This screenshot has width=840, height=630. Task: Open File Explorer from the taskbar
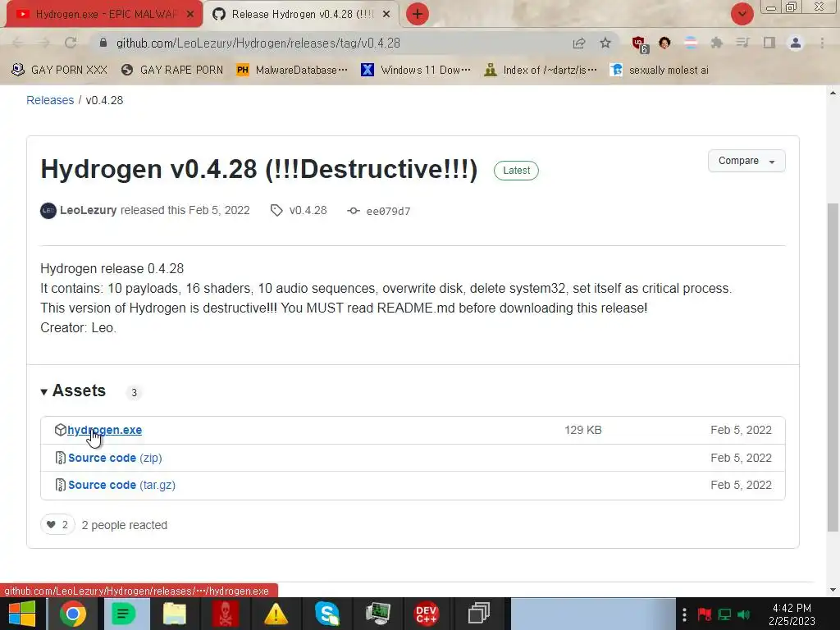pos(174,614)
